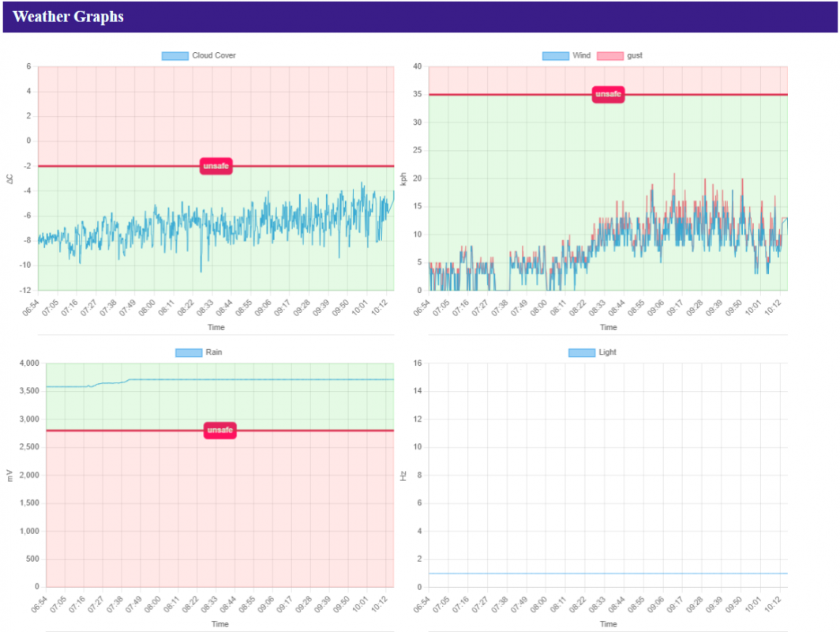Click the unsafe label on the Rain chart

click(219, 431)
